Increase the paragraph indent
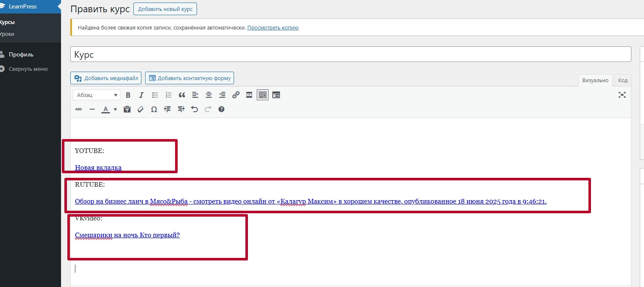 click(181, 109)
